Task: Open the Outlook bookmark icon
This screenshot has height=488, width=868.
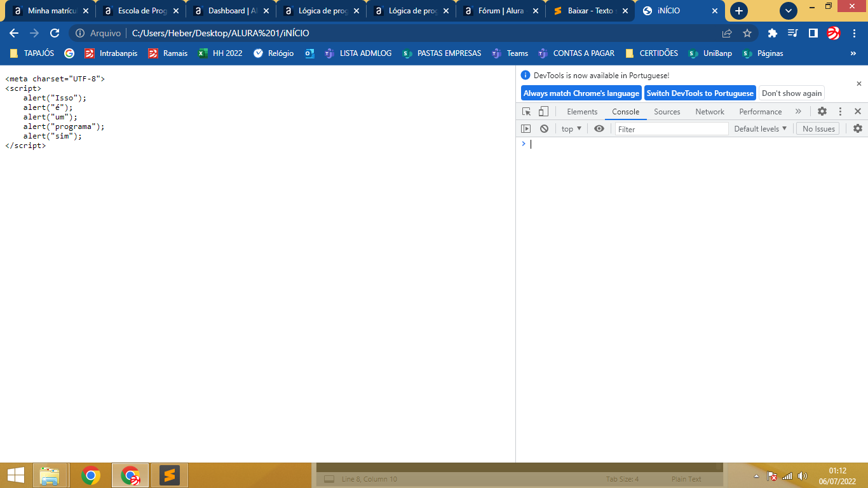Action: coord(309,53)
